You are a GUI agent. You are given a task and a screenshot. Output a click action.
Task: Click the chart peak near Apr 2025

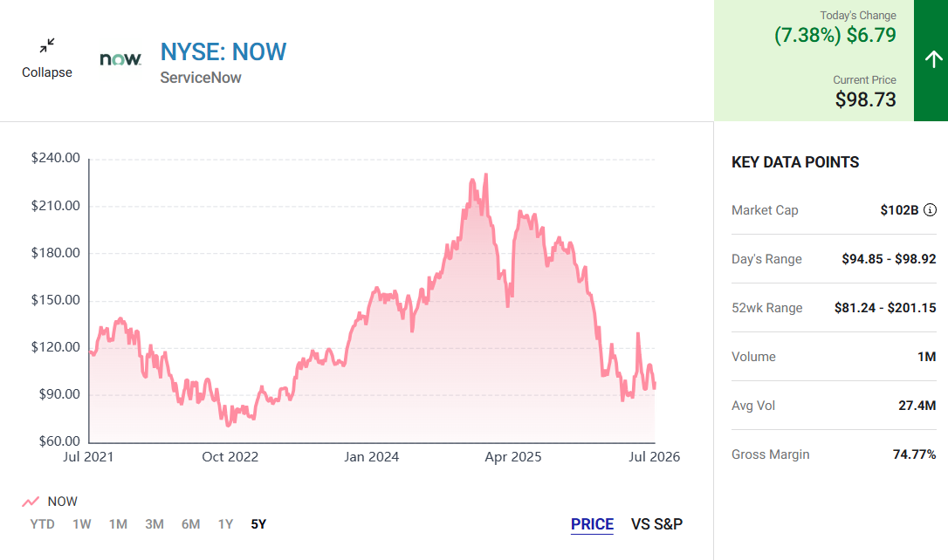click(x=486, y=175)
